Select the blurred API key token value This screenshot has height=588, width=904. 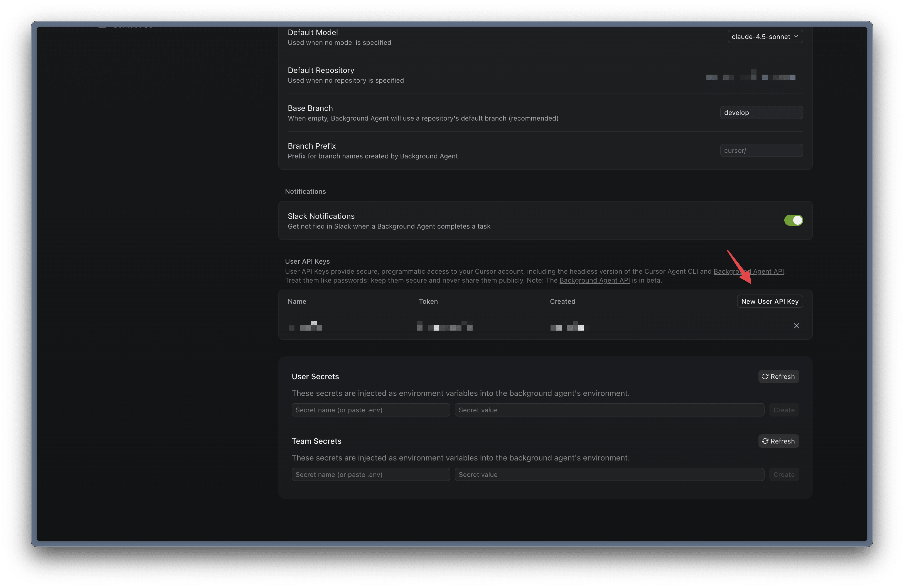(x=444, y=326)
